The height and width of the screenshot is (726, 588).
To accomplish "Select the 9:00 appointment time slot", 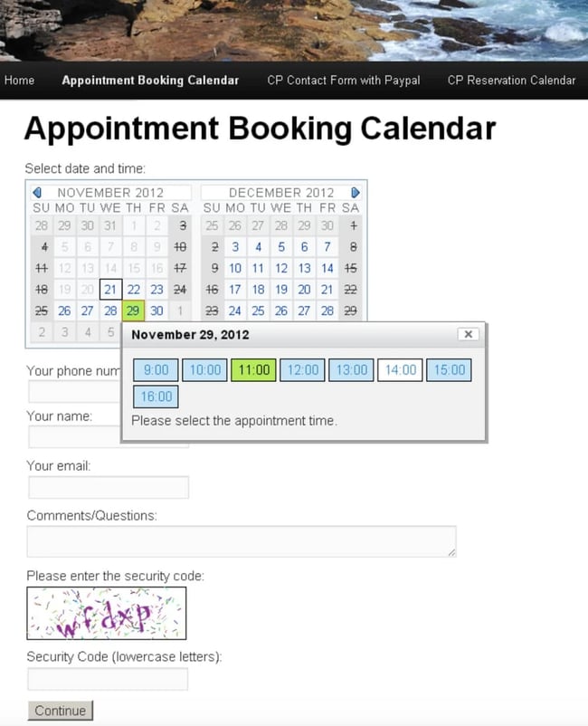I will point(155,369).
